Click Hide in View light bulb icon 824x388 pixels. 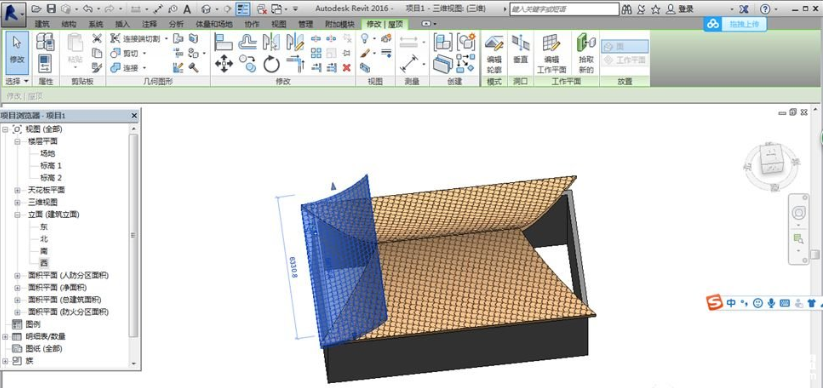[365, 38]
